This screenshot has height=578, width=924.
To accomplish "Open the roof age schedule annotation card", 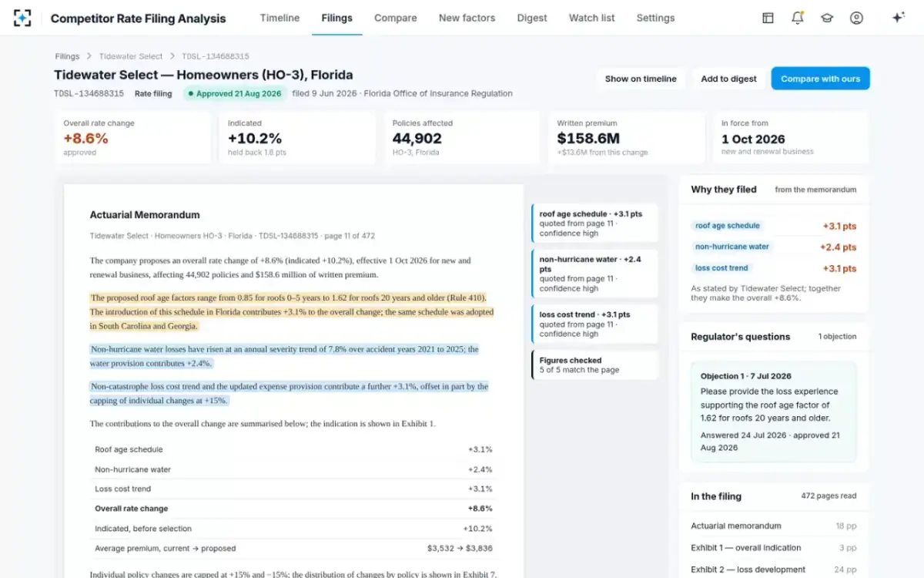I will [594, 223].
